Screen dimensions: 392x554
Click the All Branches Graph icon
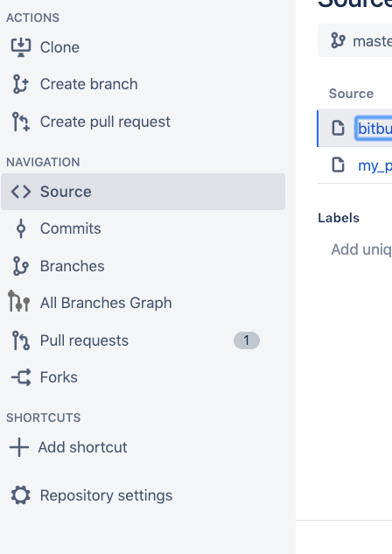click(x=19, y=301)
